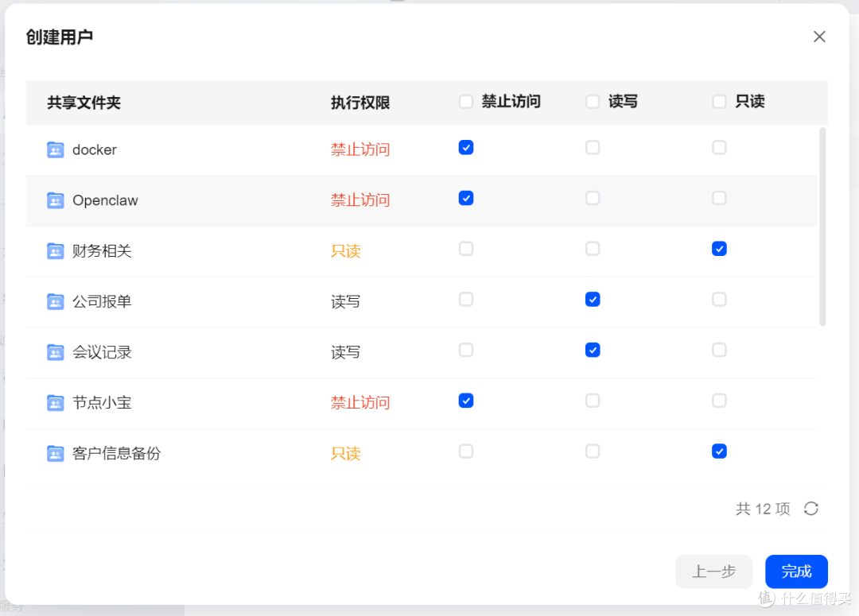Enable 只读 for docker folder
This screenshot has width=859, height=616.
(x=719, y=148)
